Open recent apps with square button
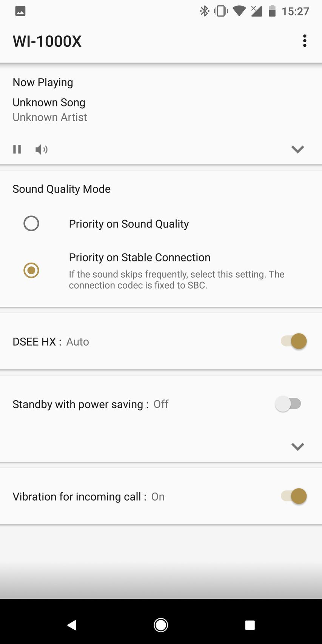The width and height of the screenshot is (322, 644). (x=250, y=625)
